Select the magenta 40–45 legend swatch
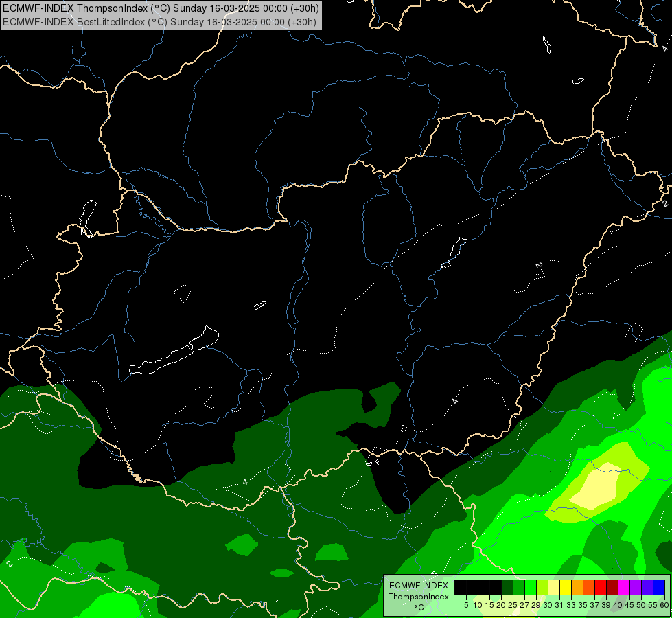 click(623, 587)
